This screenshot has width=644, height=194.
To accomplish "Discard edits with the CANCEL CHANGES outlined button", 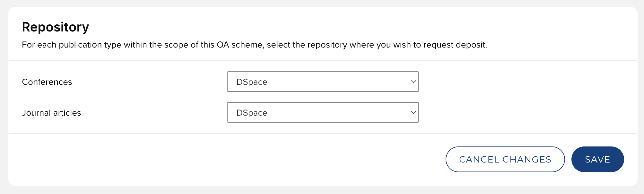I will click(505, 159).
